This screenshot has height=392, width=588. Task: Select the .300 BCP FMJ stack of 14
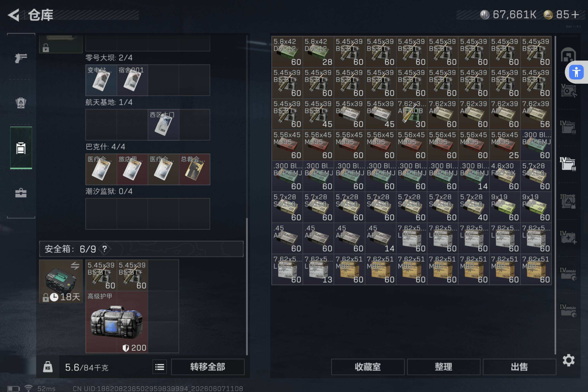(474, 176)
